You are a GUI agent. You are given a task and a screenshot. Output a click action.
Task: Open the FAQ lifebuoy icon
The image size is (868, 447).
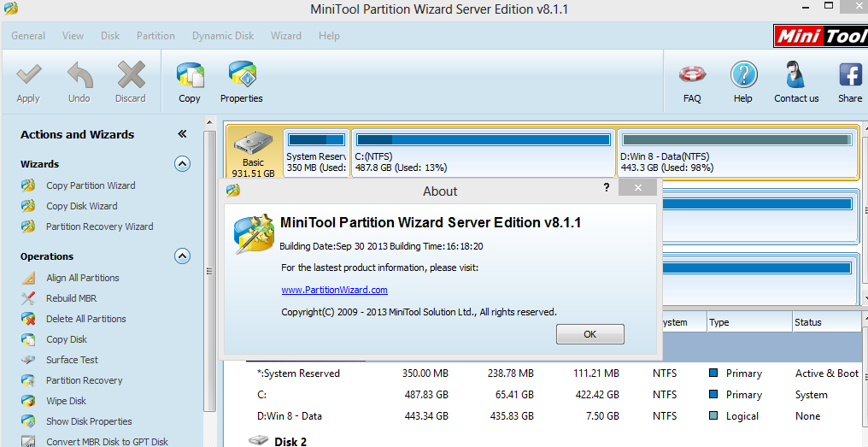coord(693,74)
